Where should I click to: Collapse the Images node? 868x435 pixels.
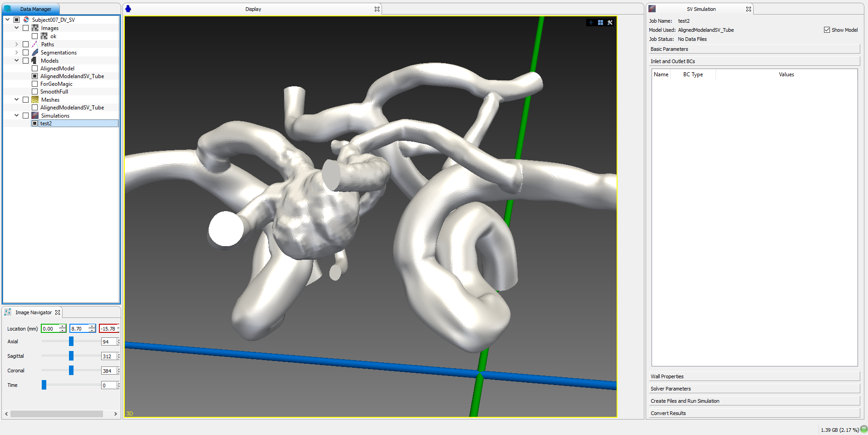[x=17, y=28]
